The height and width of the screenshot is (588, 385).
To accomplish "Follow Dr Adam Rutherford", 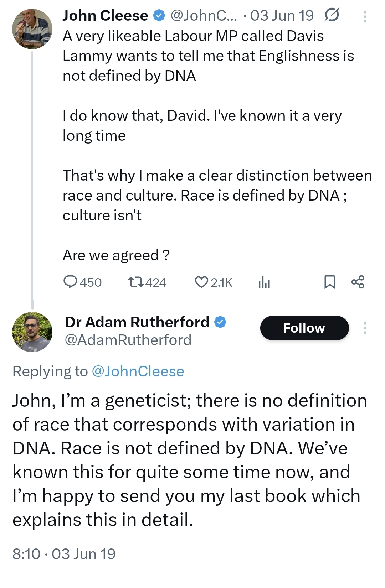I will coord(304,328).
